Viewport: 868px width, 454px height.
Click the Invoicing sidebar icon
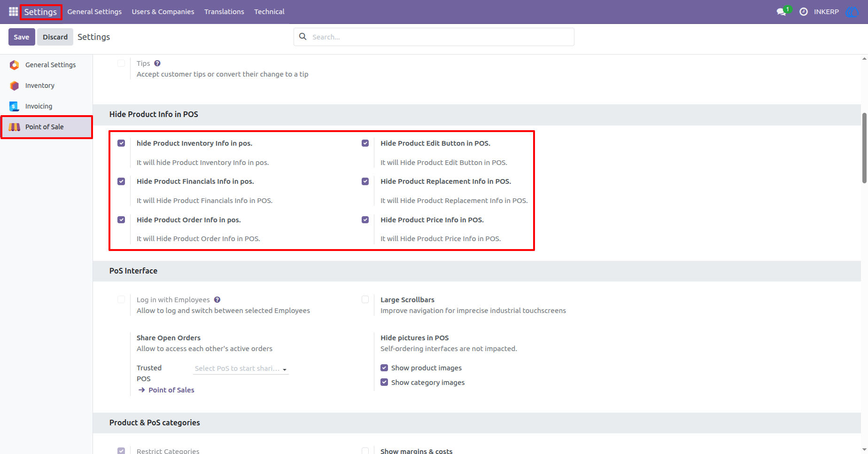tap(15, 106)
